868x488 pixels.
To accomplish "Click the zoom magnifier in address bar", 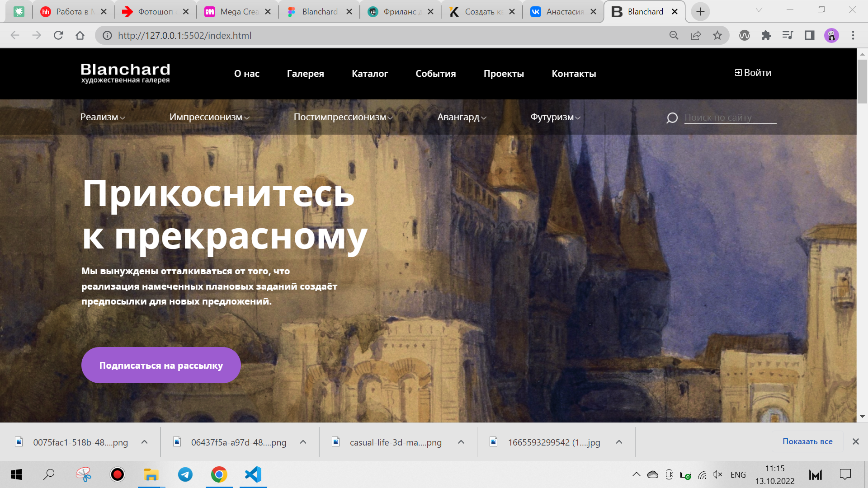I will 674,35.
